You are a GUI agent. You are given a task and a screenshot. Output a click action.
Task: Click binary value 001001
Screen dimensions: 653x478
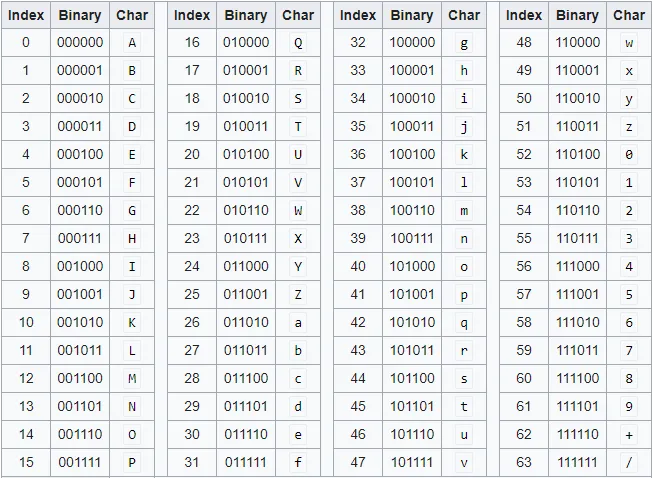pyautogui.click(x=80, y=294)
